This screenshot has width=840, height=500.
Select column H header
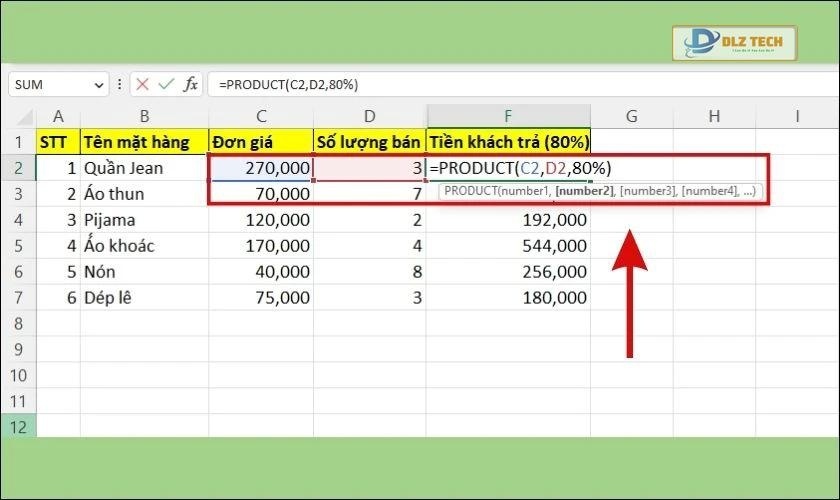coord(714,116)
